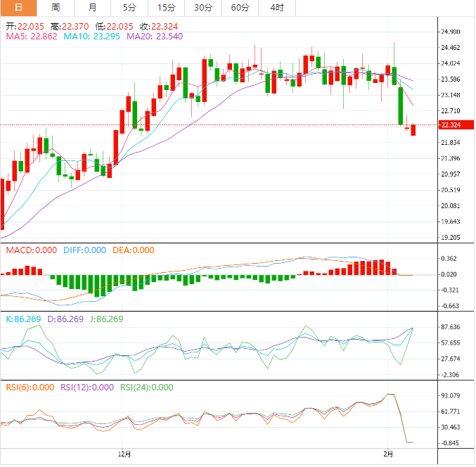Click the K:86.269 KDJ label

[23, 319]
